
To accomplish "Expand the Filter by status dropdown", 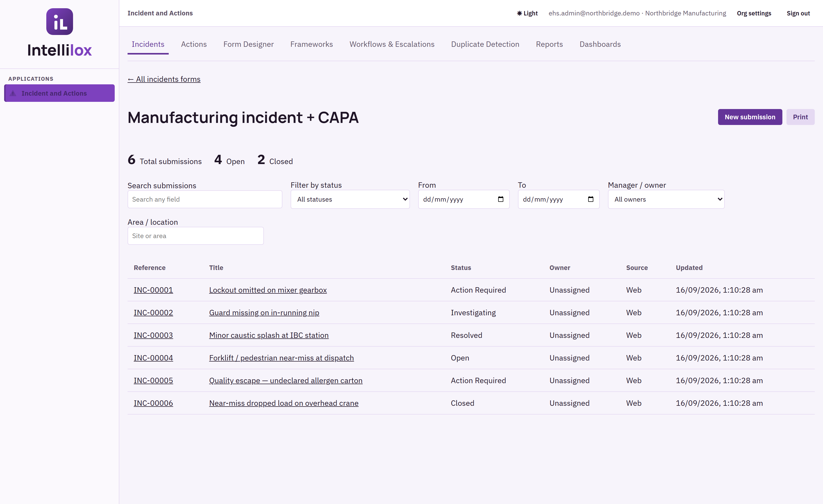I will pyautogui.click(x=350, y=199).
